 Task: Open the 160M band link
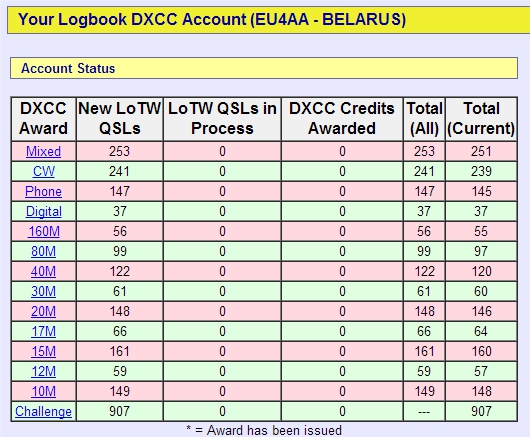click(44, 232)
